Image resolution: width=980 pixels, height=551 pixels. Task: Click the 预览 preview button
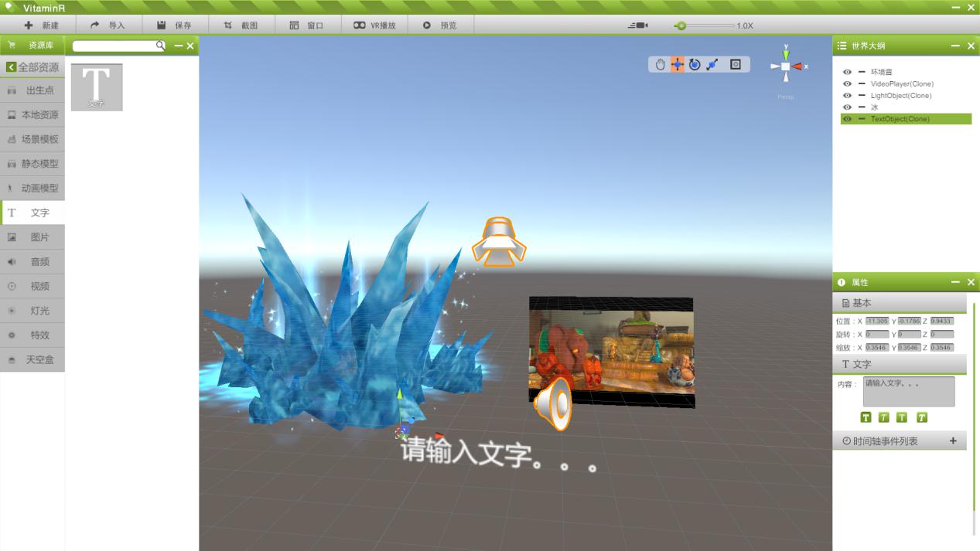[x=439, y=26]
